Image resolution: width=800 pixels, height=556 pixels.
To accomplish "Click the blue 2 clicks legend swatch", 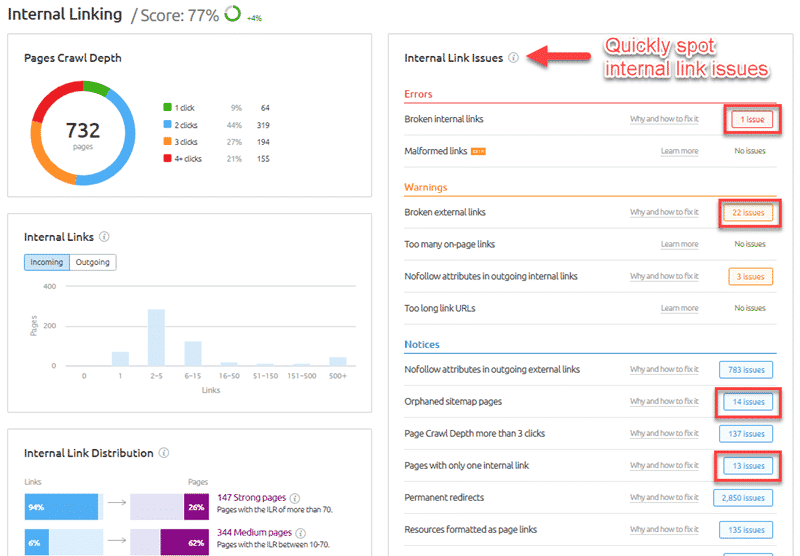I will tap(167, 126).
